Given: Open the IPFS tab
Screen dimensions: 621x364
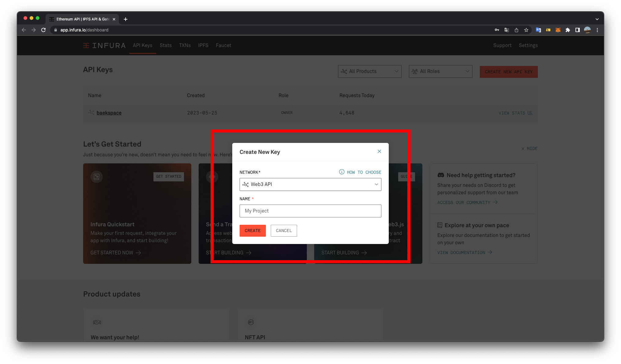Looking at the screenshot, I should coord(203,45).
